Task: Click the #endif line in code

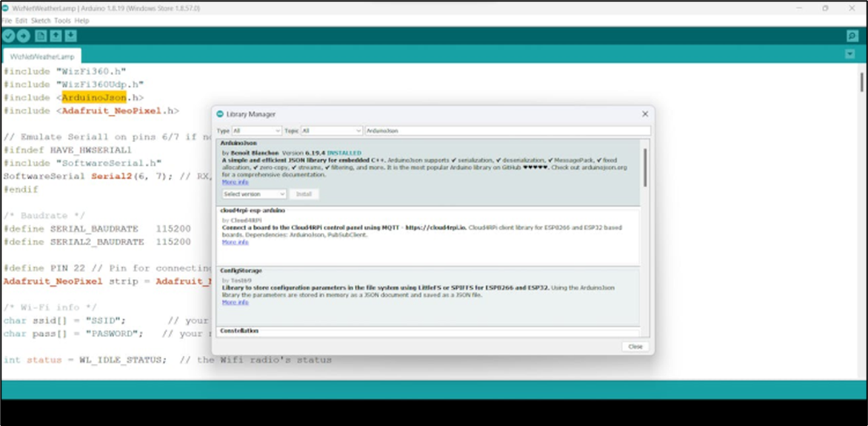Action: 21,190
